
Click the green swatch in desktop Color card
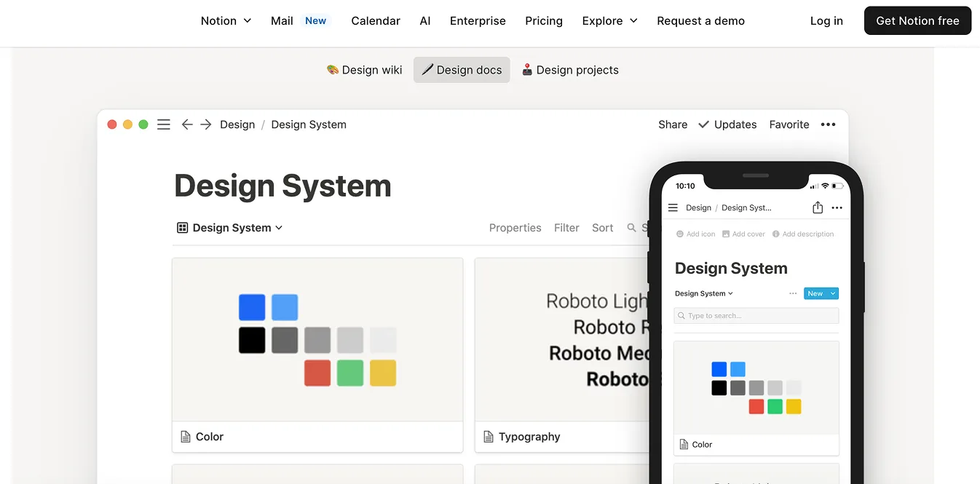350,373
